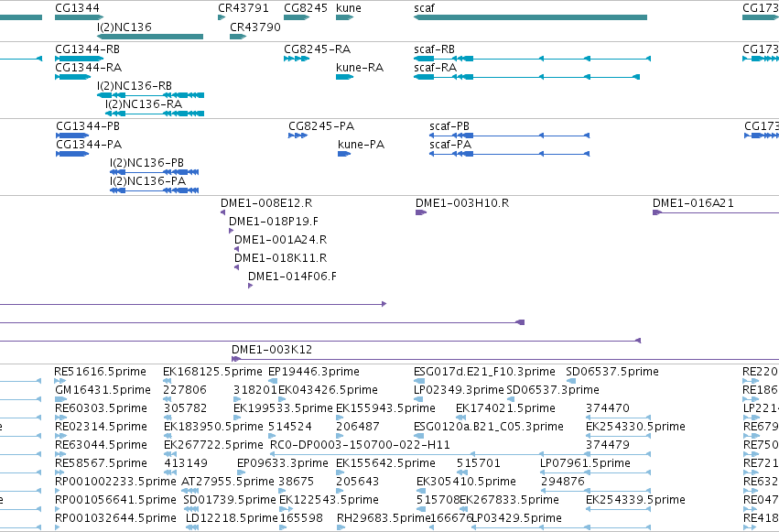Image resolution: width=779 pixels, height=532 pixels.
Task: Click BAC end DME1-014F06.F
Action: (x=251, y=286)
